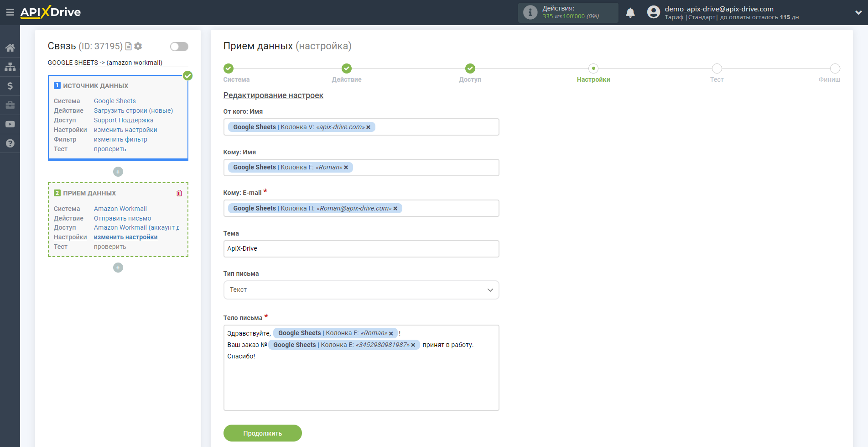Image resolution: width=868 pixels, height=447 pixels.
Task: Open connection settings gear icon
Action: 138,46
